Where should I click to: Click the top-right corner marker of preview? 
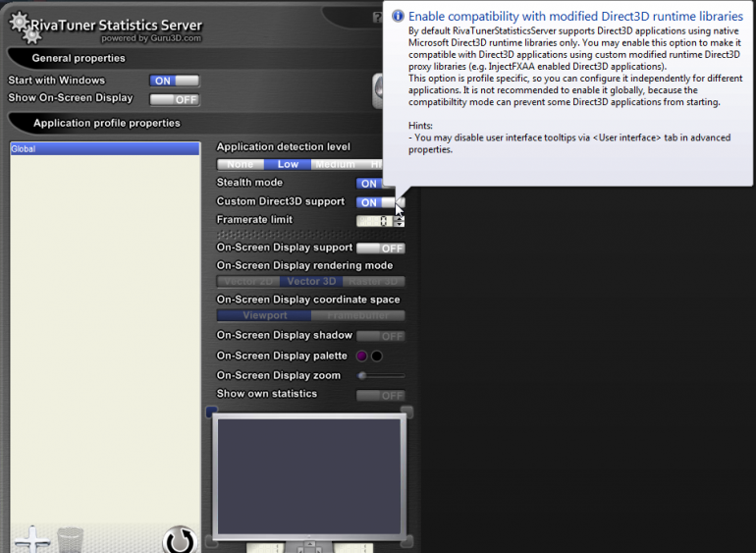[x=406, y=412]
